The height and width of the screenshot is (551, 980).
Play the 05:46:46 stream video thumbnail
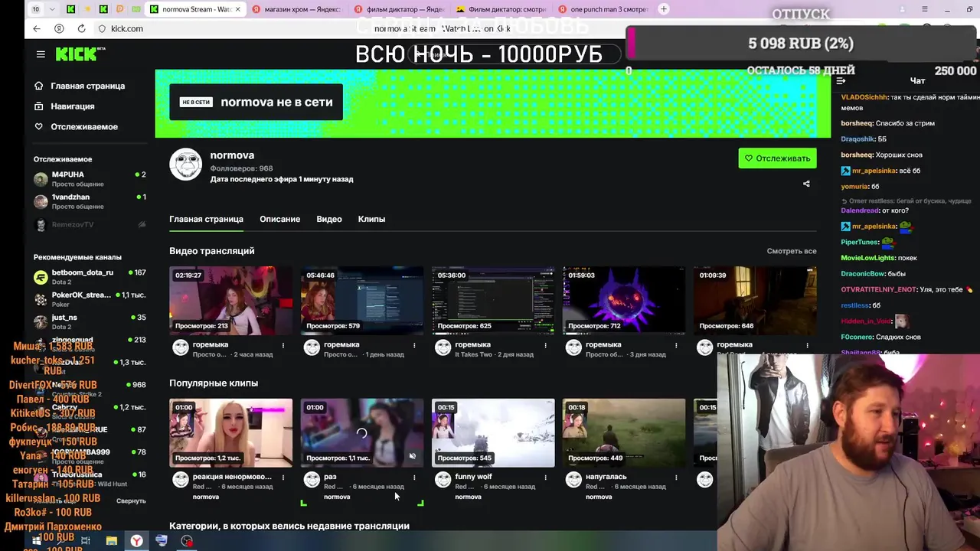(361, 301)
